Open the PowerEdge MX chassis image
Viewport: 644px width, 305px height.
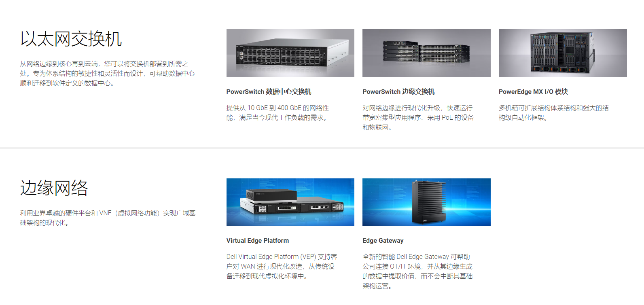[563, 53]
